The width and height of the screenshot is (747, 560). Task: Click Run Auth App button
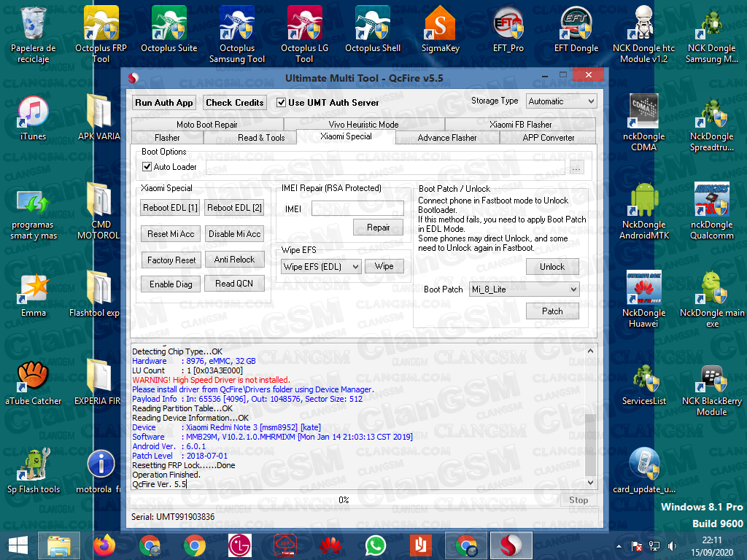pyautogui.click(x=164, y=102)
